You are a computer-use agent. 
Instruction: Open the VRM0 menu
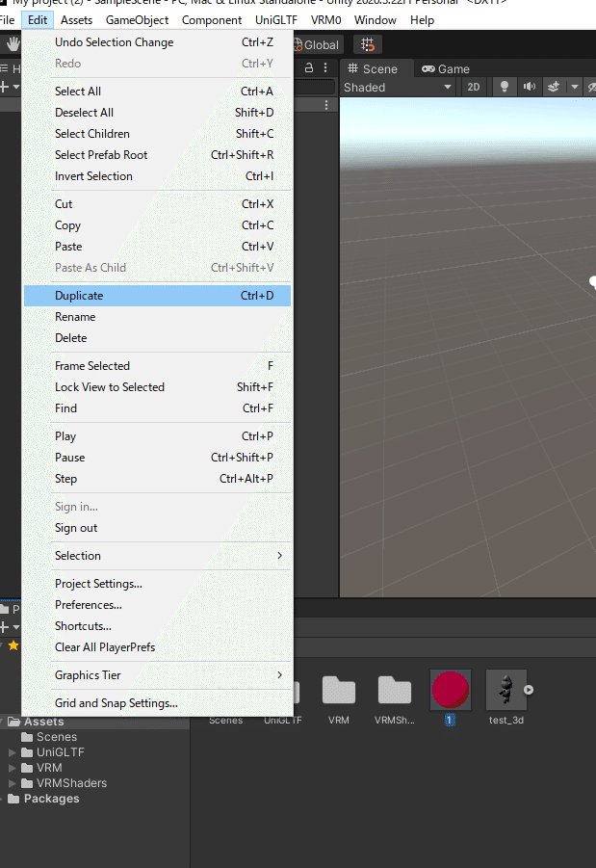click(326, 20)
